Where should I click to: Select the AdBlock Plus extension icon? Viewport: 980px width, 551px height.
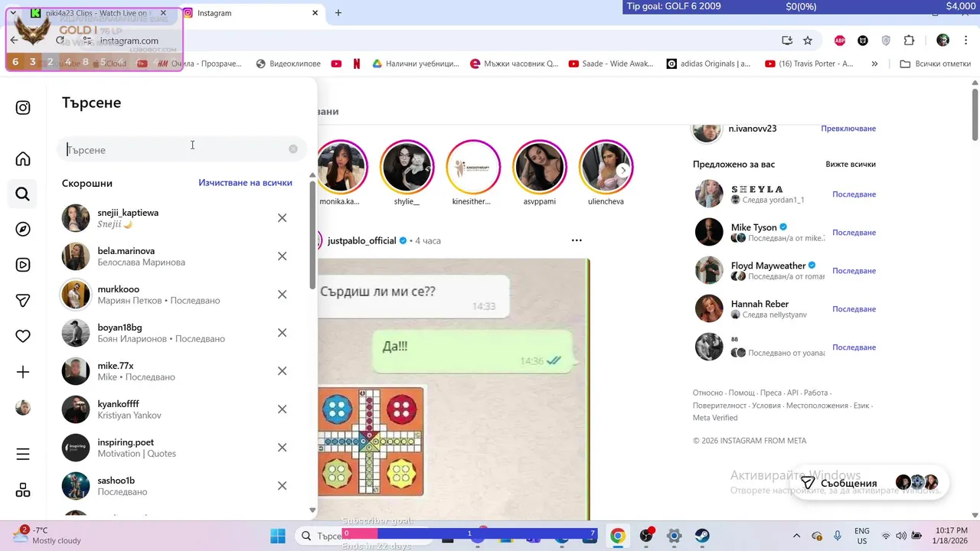(x=840, y=41)
